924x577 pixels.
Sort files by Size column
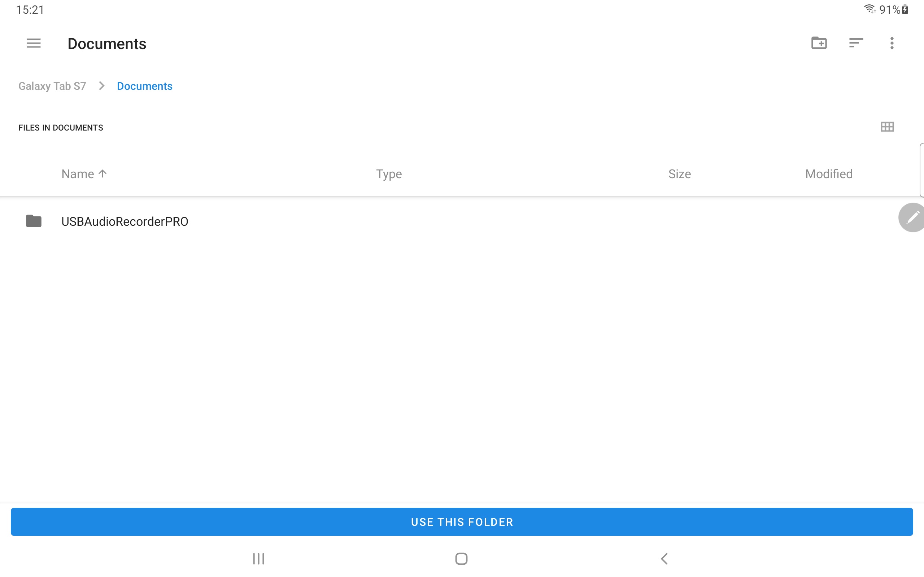click(x=679, y=174)
